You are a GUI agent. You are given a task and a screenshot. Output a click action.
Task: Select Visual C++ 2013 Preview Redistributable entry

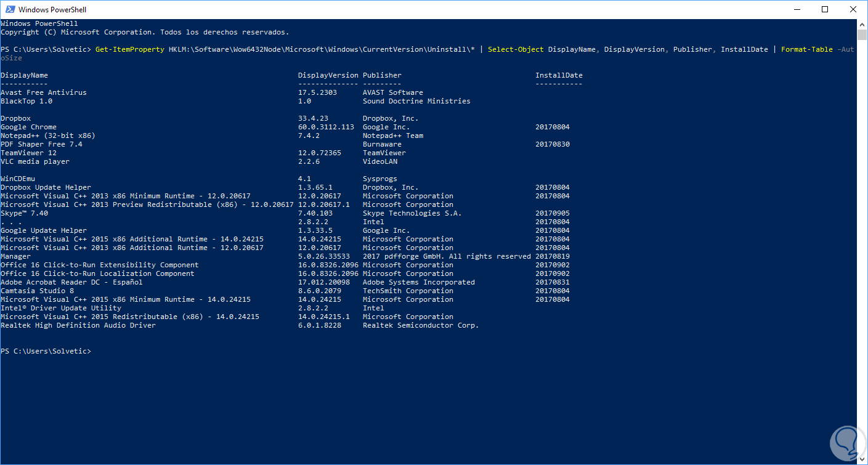tap(147, 204)
